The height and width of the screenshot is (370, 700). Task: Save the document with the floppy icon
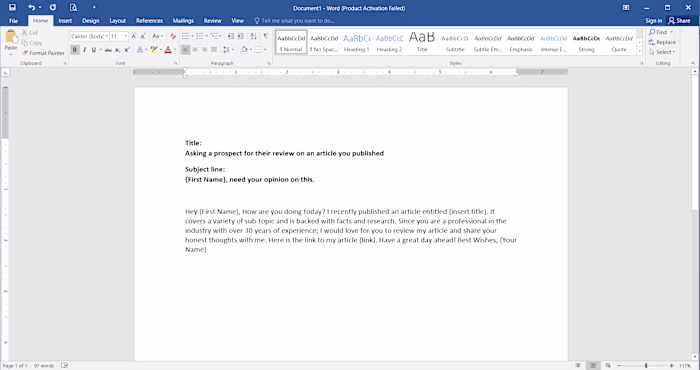[x=12, y=8]
